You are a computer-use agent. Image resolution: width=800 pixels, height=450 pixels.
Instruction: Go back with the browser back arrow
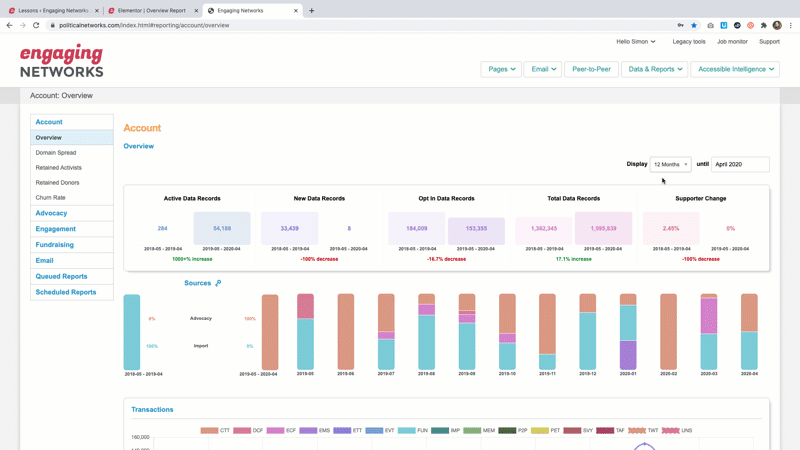(x=10, y=25)
